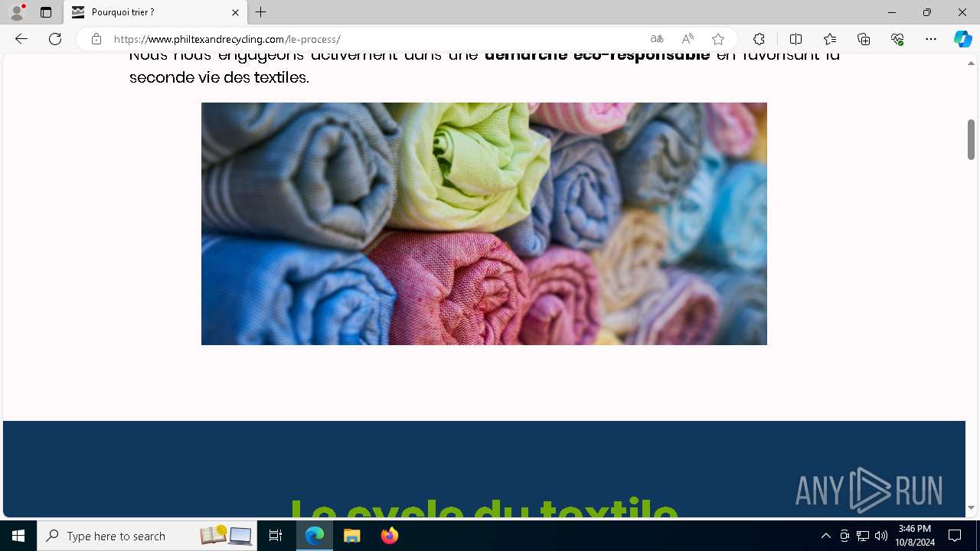980x551 pixels.
Task: View site information lock icon
Action: 96,39
